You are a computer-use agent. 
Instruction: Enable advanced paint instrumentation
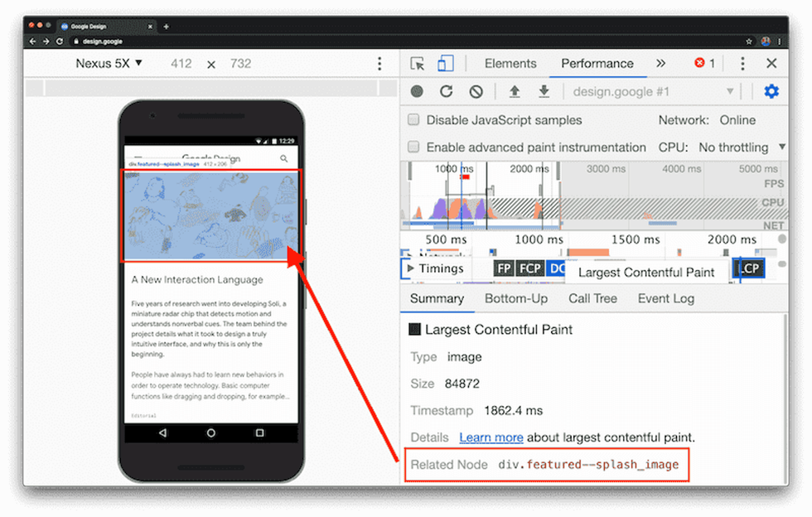[413, 147]
